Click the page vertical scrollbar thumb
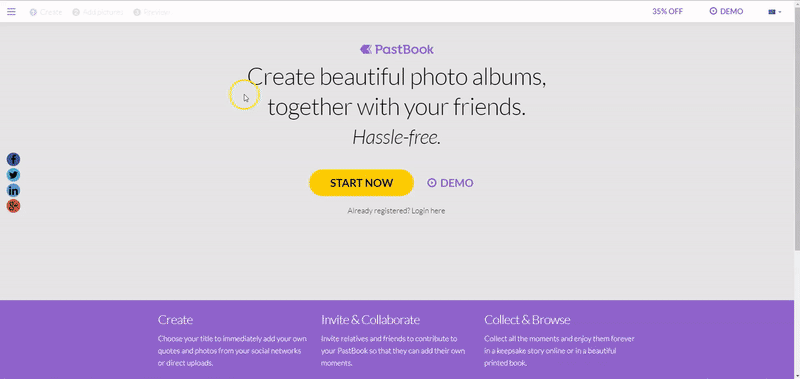The height and width of the screenshot is (379, 800). (x=796, y=129)
